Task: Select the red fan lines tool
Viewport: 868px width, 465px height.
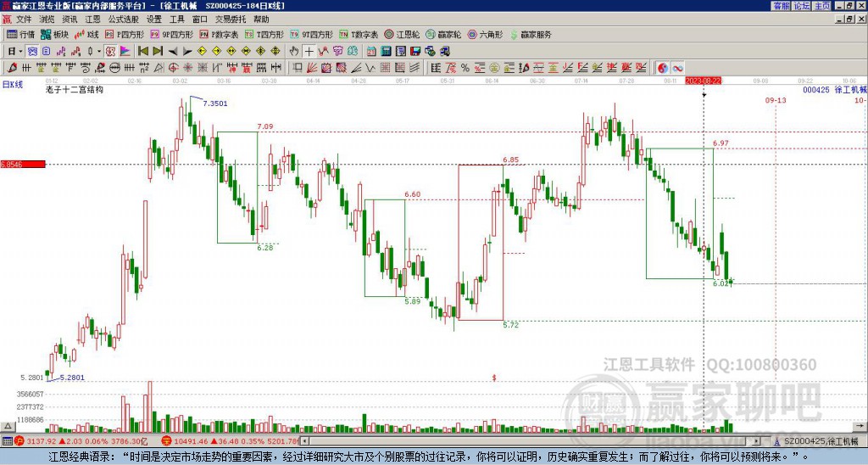Action: point(312,68)
